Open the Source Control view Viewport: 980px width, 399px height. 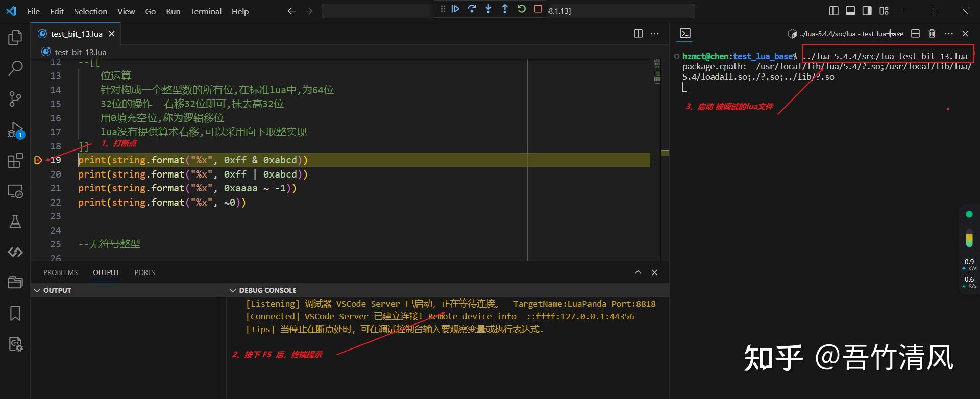15,99
